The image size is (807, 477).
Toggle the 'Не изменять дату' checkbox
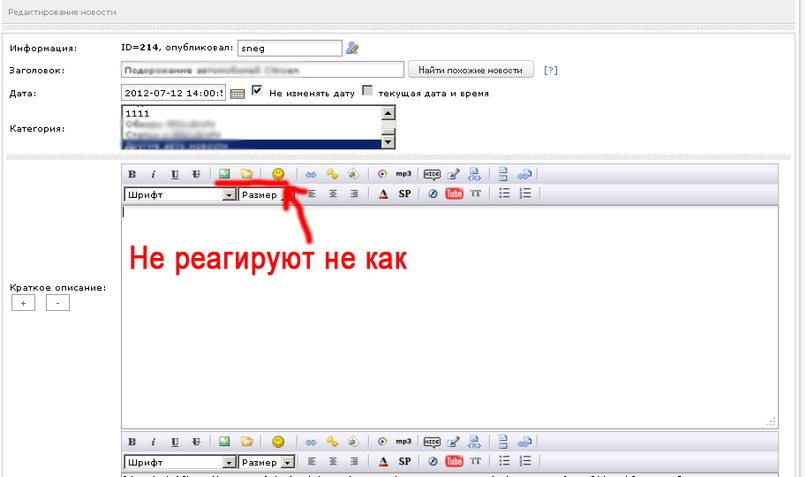click(257, 91)
